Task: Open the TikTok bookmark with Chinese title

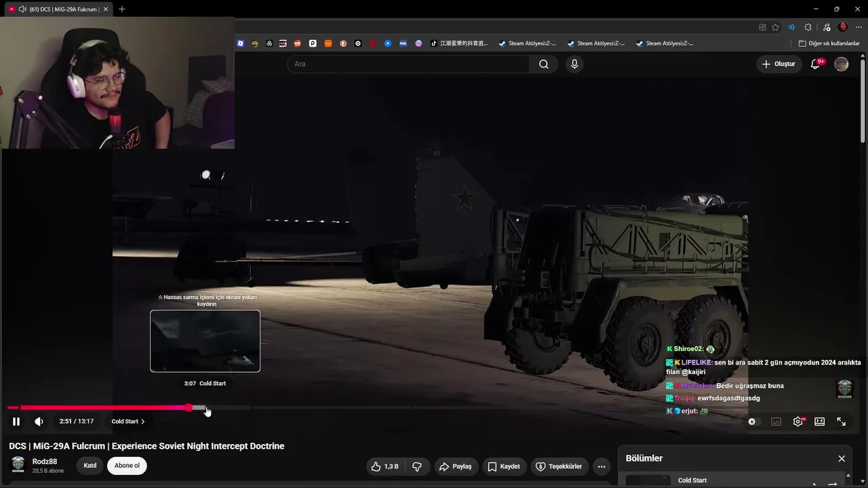Action: click(459, 43)
